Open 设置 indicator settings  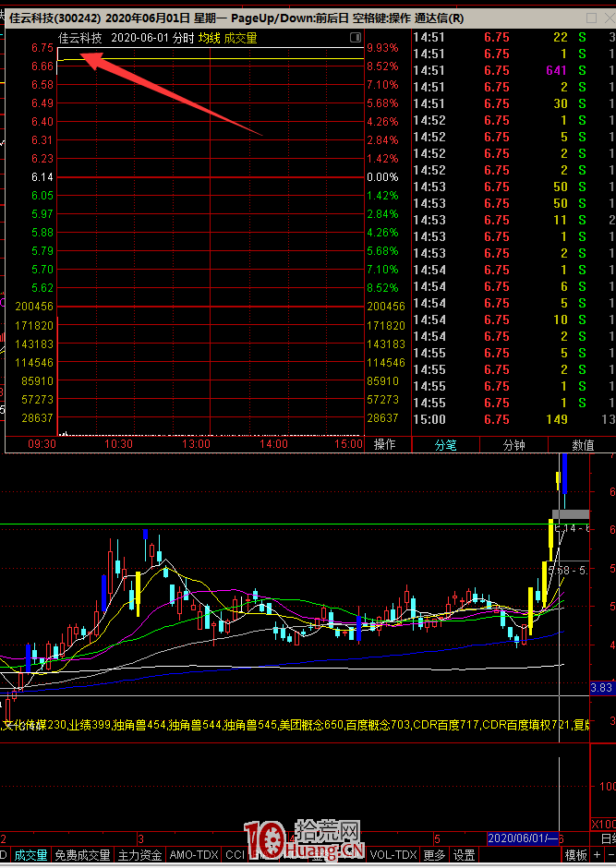click(464, 855)
